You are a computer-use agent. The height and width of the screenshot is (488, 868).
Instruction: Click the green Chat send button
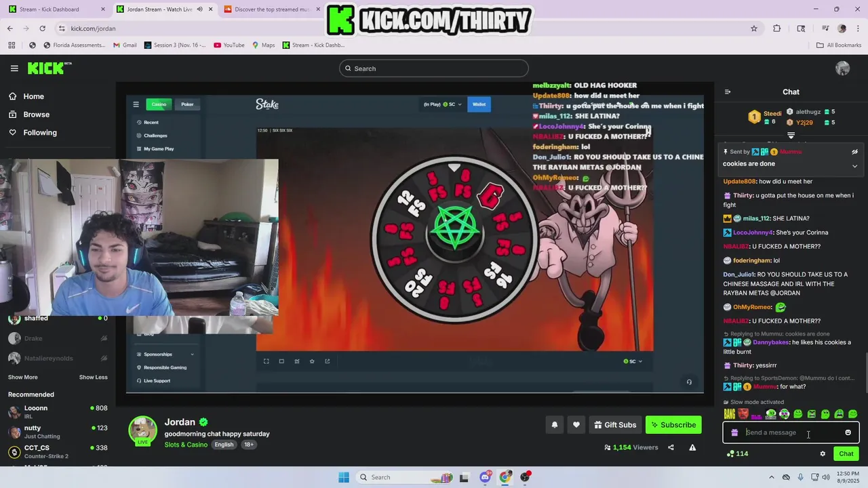pos(846,453)
